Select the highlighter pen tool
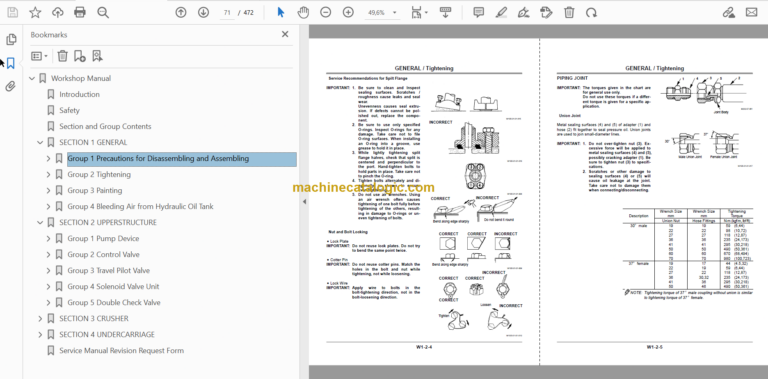768x379 pixels. click(x=501, y=12)
